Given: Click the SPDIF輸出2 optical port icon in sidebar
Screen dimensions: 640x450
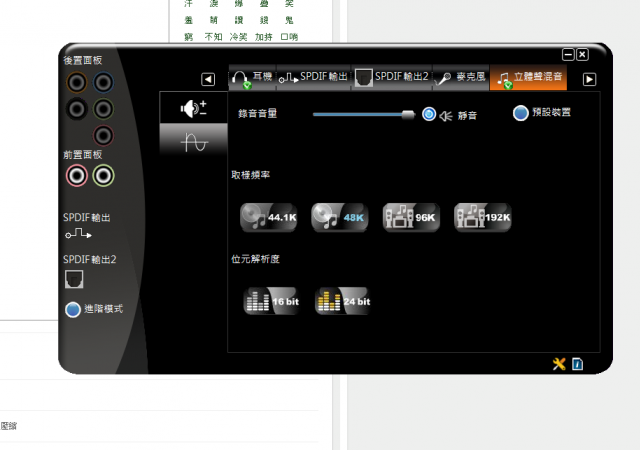Looking at the screenshot, I should (74, 279).
